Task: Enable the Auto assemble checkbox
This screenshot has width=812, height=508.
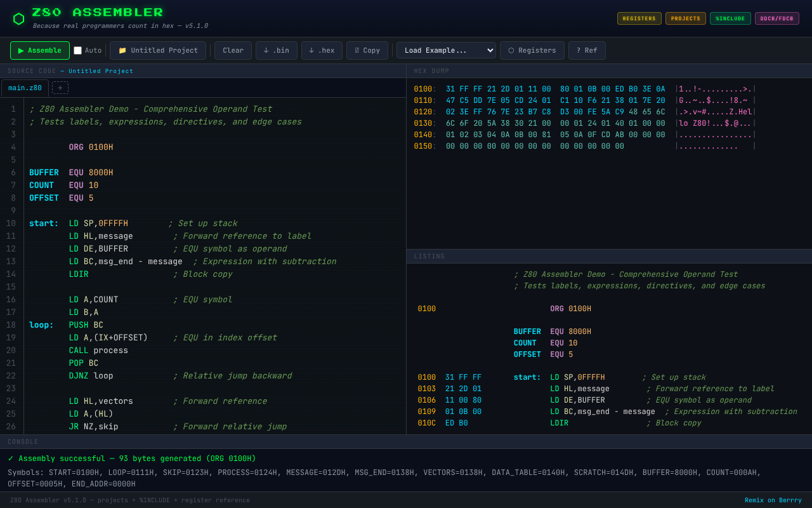Action: (x=78, y=50)
